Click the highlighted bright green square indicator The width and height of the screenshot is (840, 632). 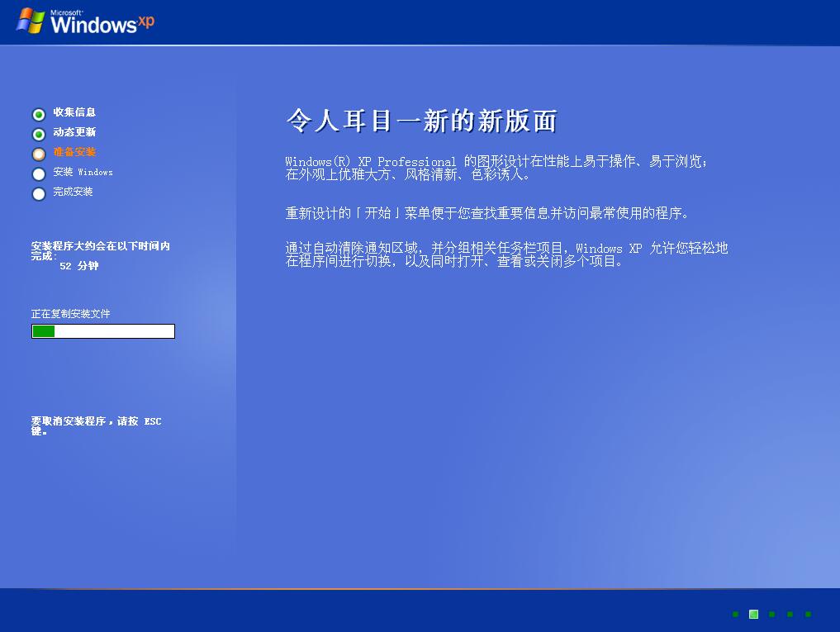pos(753,615)
